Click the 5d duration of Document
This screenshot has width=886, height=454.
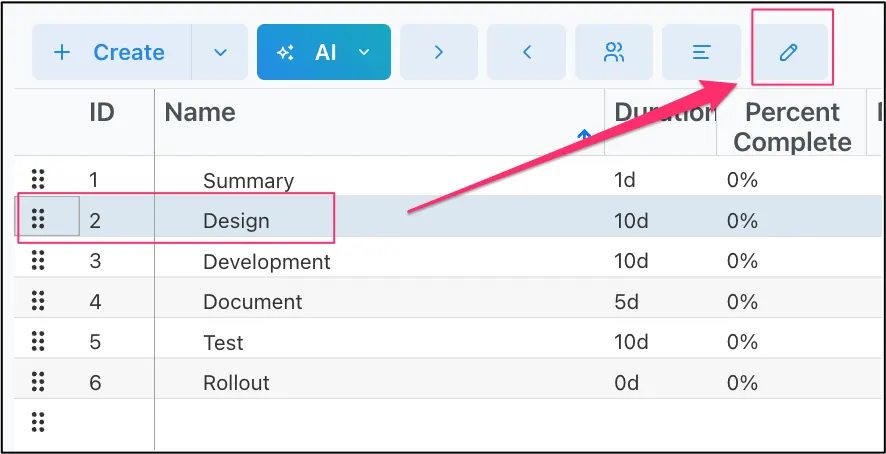coord(626,302)
